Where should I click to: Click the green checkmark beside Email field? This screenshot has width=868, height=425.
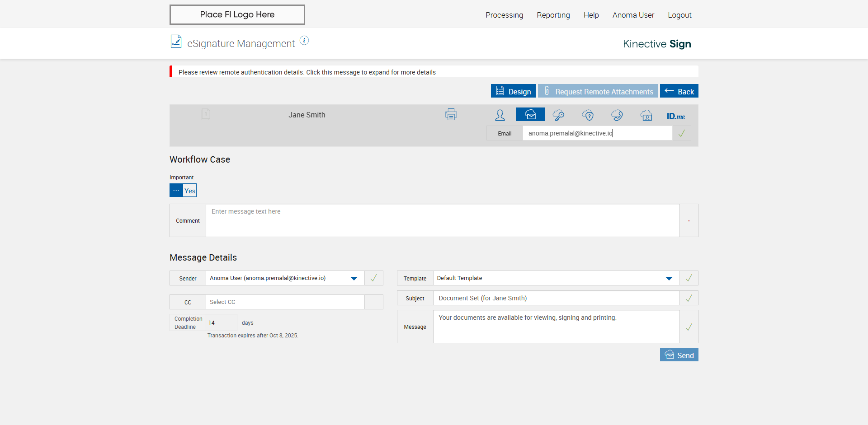point(681,133)
